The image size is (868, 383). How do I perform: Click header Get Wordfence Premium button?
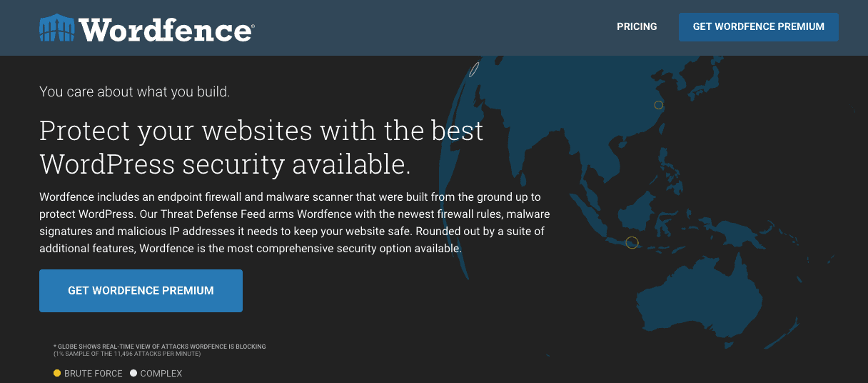coord(759,26)
